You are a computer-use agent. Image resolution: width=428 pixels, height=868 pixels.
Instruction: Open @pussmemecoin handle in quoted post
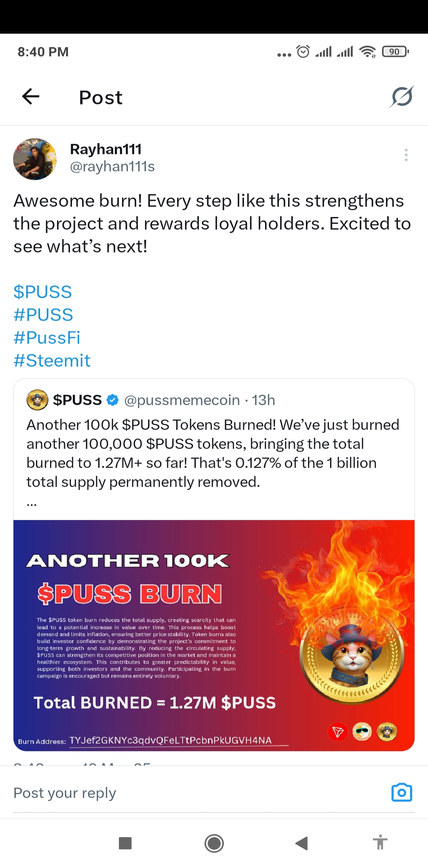point(182,400)
